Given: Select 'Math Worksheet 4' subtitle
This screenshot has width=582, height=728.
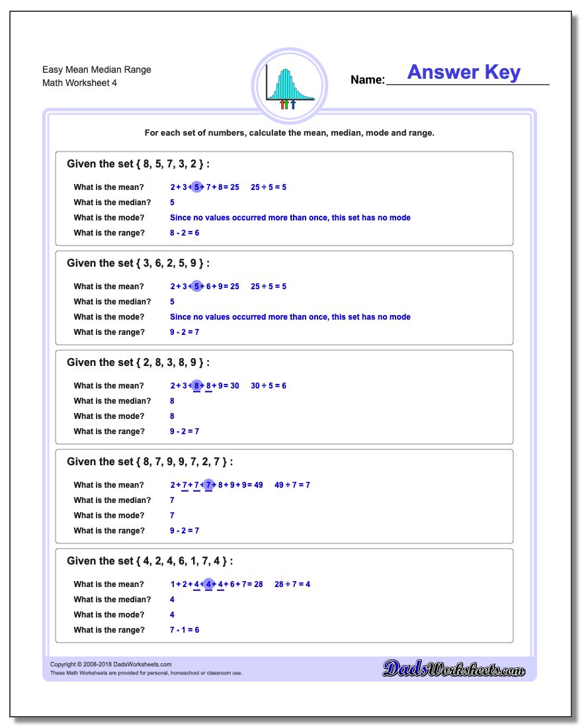Looking at the screenshot, I should [x=79, y=83].
